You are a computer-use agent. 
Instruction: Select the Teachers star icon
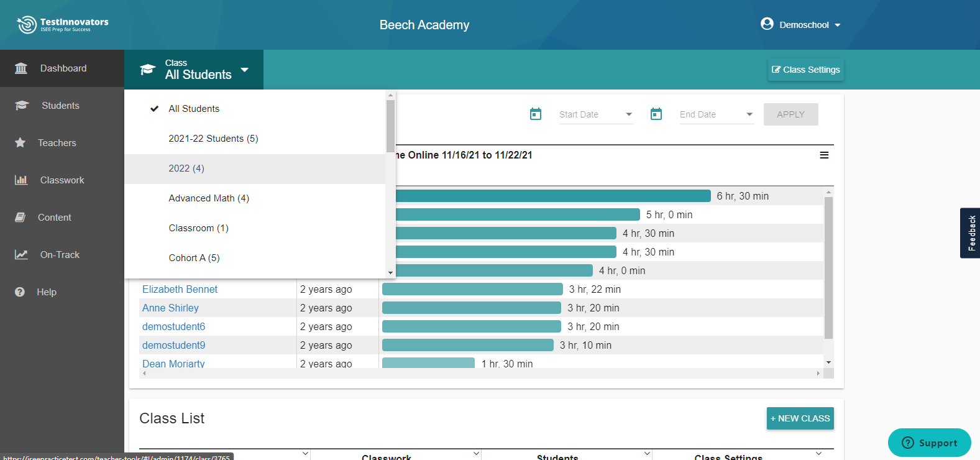[x=20, y=143]
